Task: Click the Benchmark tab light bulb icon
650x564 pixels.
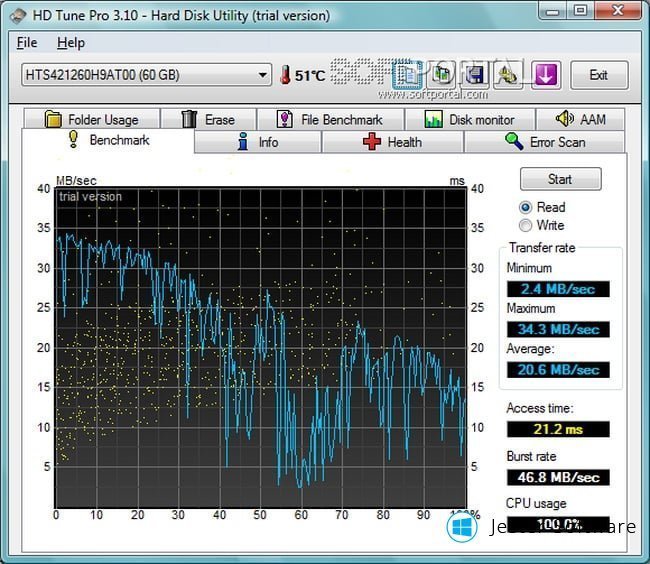Action: 73,139
